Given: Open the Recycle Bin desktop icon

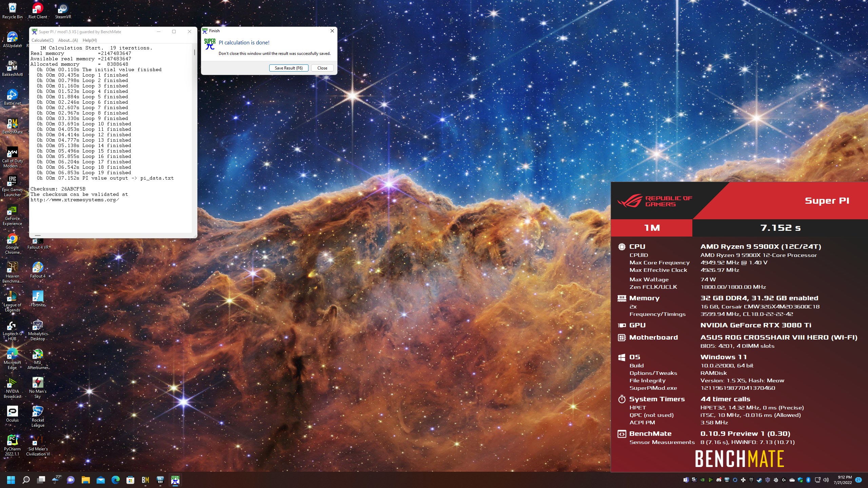Looking at the screenshot, I should click(13, 11).
